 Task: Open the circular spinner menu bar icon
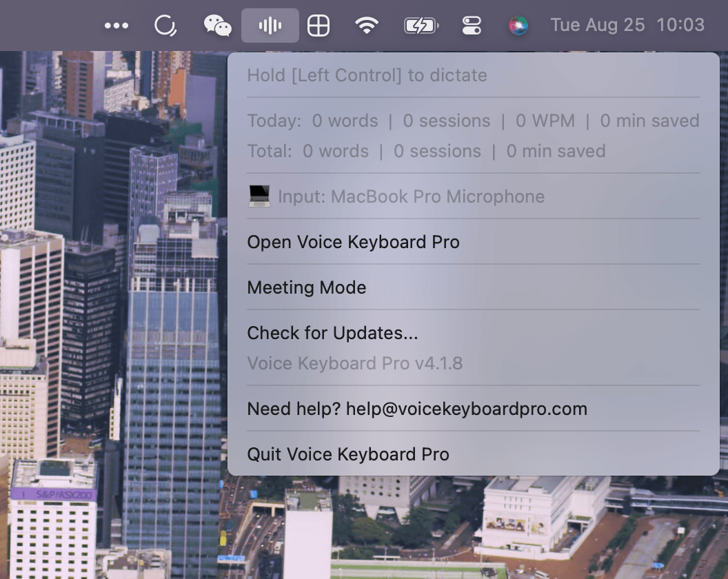pyautogui.click(x=165, y=26)
